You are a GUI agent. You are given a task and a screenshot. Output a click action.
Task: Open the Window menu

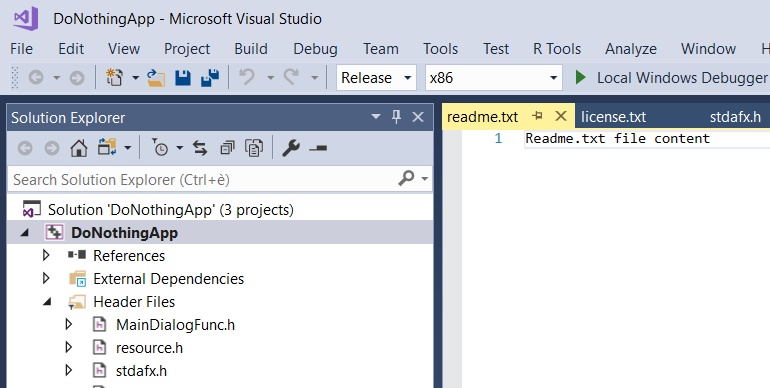click(x=708, y=49)
